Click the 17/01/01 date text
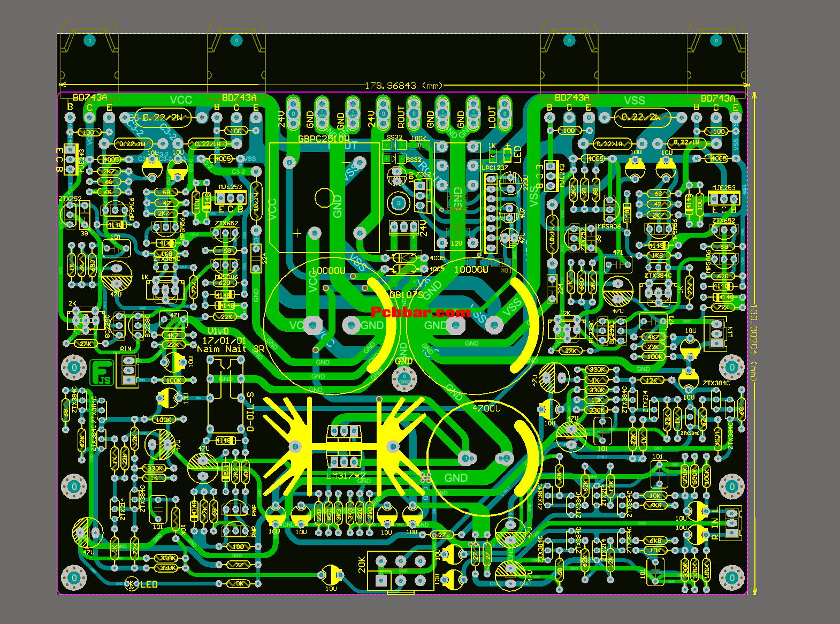 click(x=224, y=340)
